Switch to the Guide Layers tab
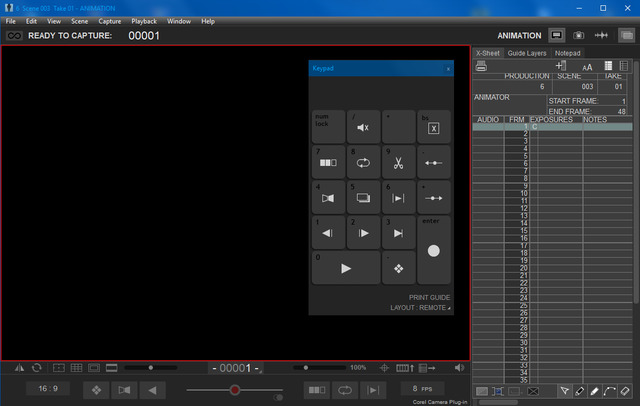Viewport: 640px width, 406px height. point(526,52)
